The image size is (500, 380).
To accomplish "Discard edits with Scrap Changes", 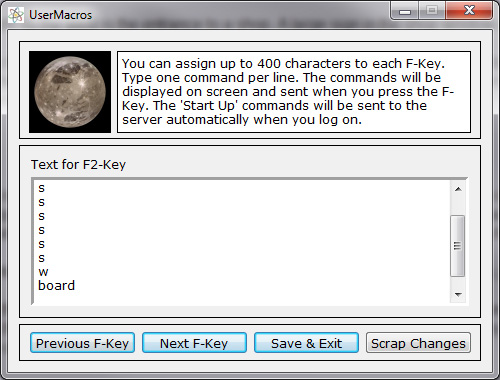I will click(418, 343).
